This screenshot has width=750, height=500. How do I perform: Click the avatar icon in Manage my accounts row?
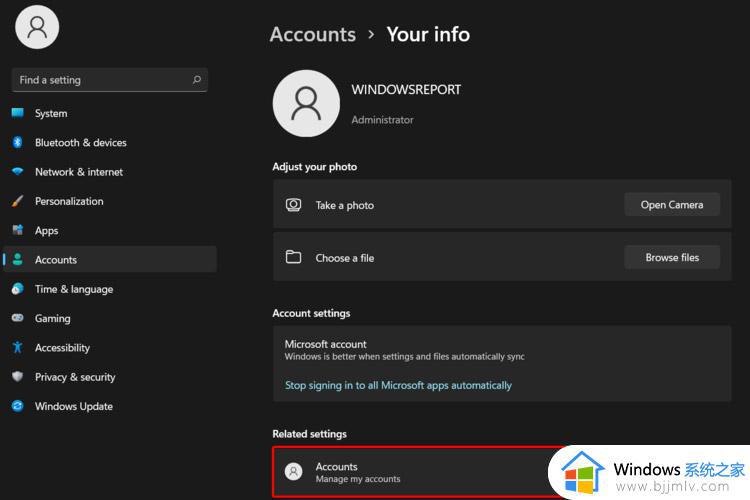click(293, 472)
